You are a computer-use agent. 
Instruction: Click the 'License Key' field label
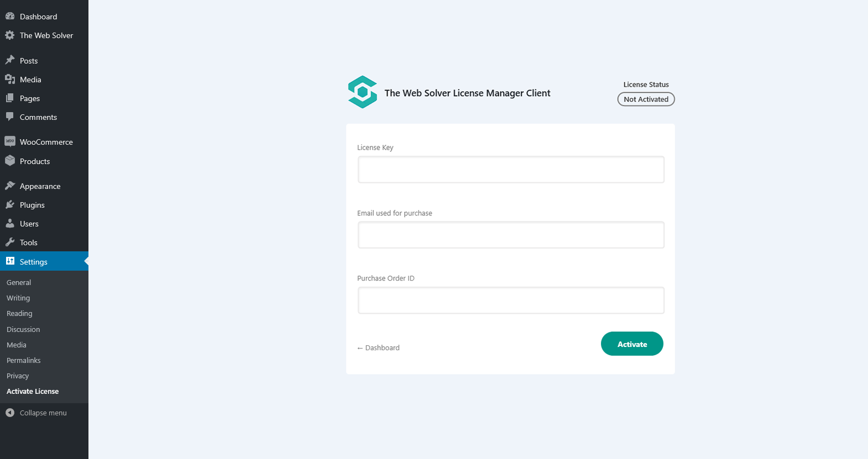375,147
